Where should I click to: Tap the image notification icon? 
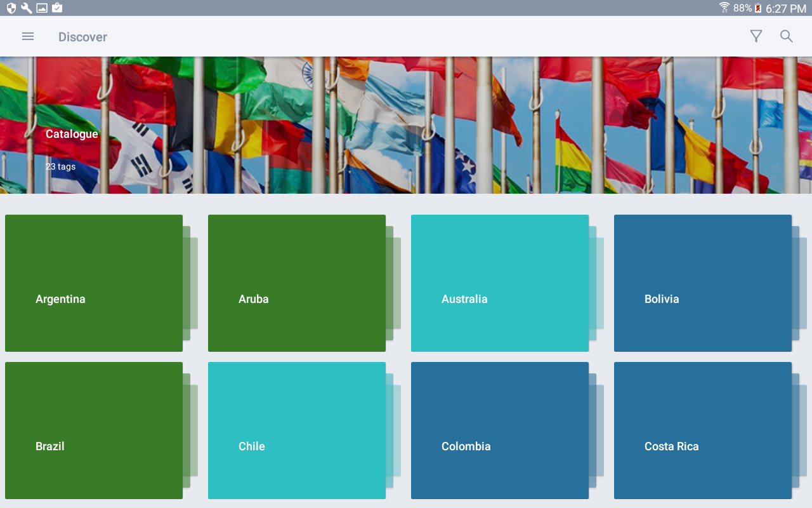pos(42,8)
